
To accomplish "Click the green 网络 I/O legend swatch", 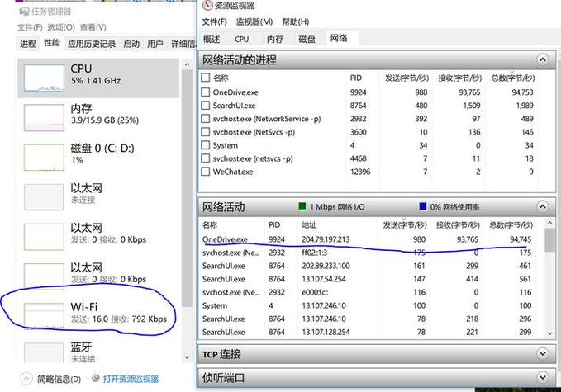I will click(302, 206).
